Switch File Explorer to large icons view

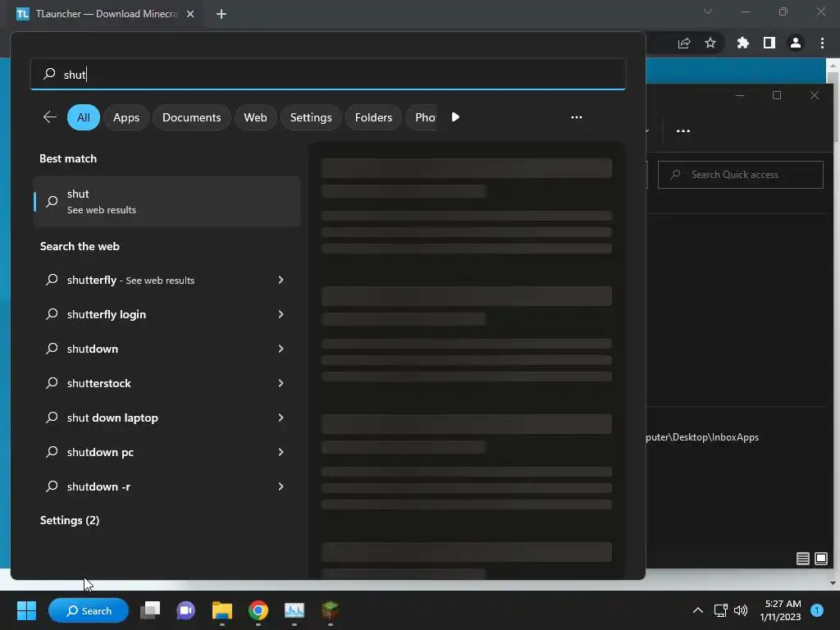click(x=820, y=559)
